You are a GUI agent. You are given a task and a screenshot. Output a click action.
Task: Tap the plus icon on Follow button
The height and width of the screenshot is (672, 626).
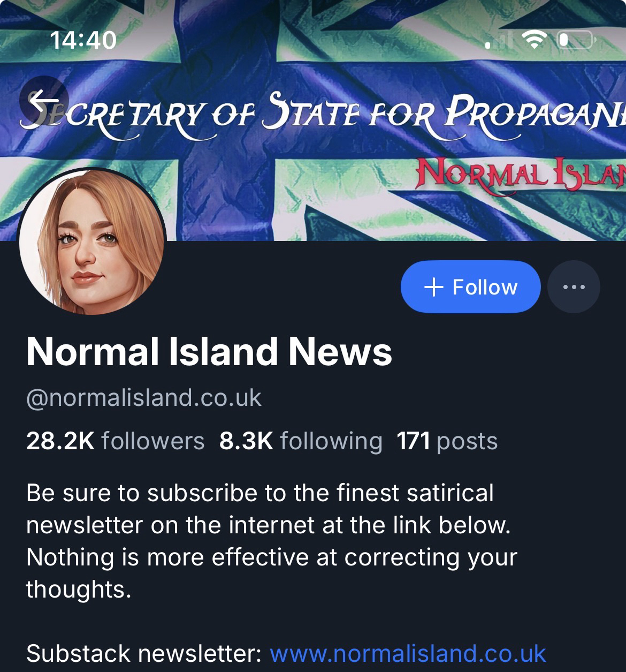(434, 287)
